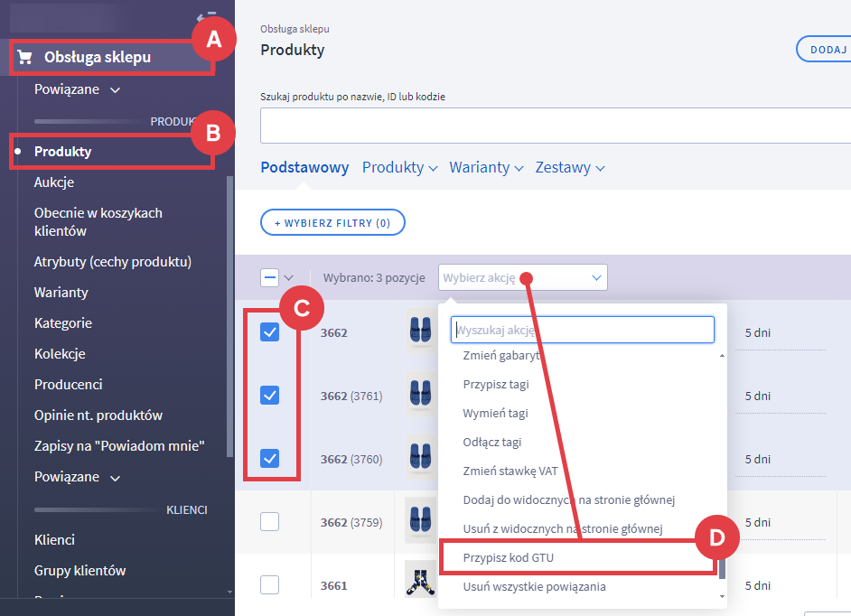
Task: Go to Producenci in the sidebar menu
Action: (68, 384)
